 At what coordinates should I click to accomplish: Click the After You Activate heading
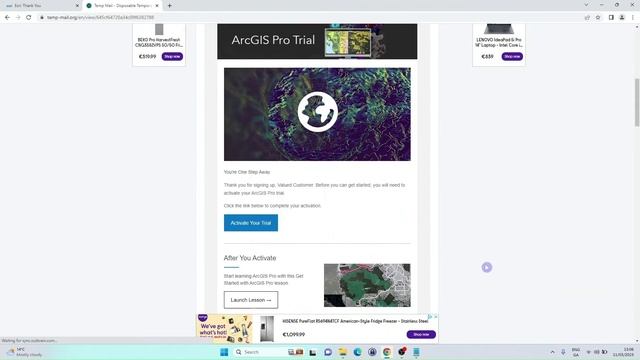point(250,258)
